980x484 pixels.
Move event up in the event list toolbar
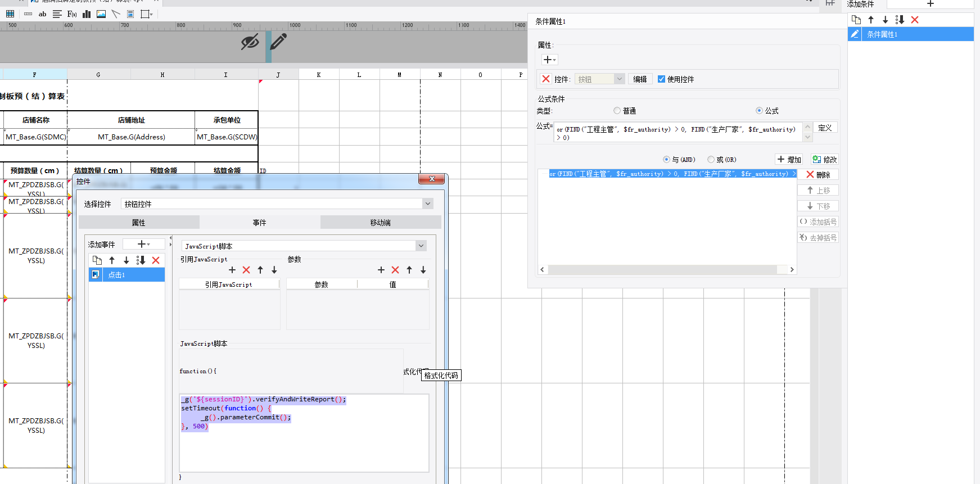pos(112,260)
